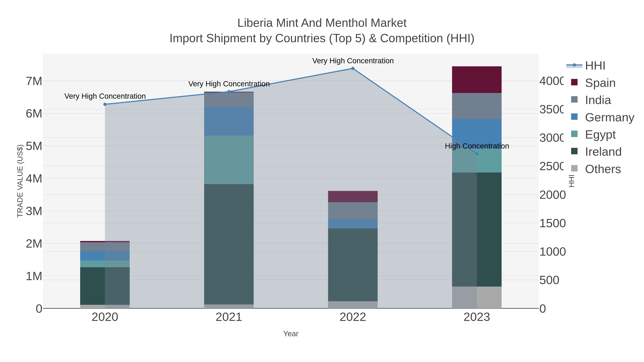Click the HHI data point for 2022

coord(353,68)
